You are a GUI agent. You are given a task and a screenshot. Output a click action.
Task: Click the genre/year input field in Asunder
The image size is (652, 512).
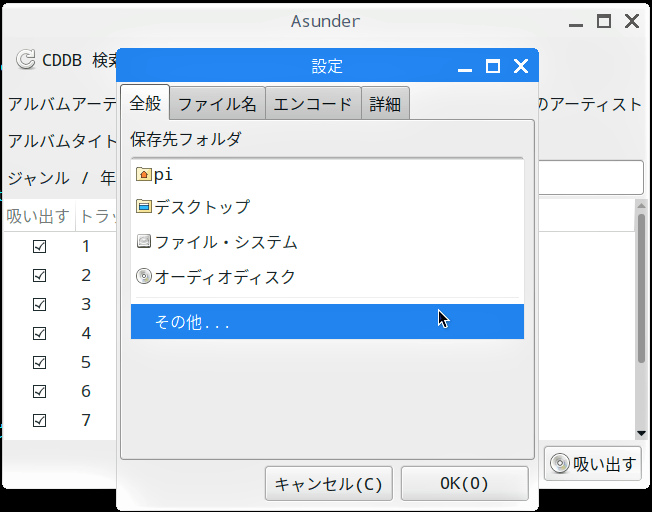point(591,178)
